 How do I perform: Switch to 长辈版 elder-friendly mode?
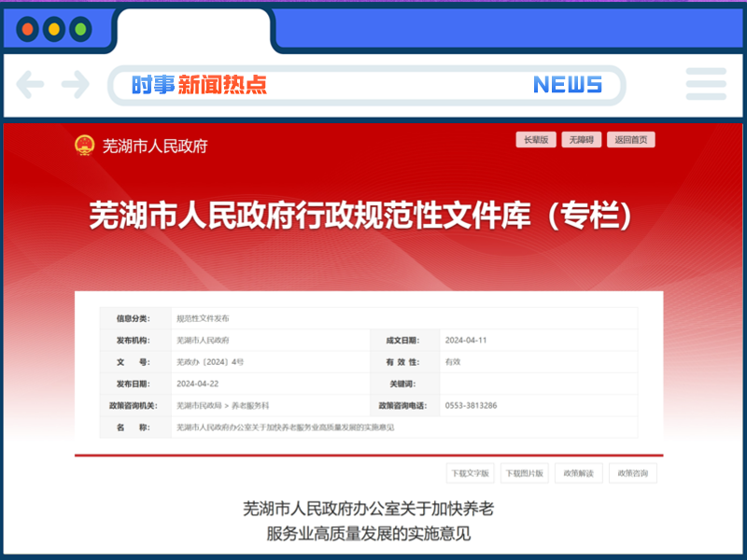(x=536, y=139)
